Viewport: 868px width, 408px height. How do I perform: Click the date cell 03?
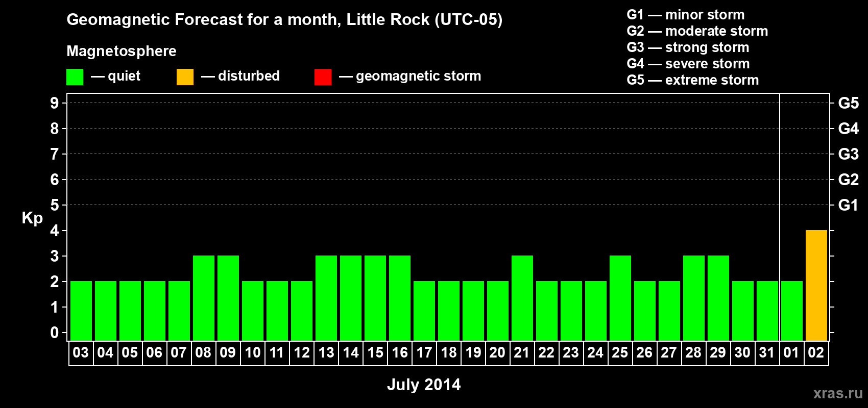(81, 353)
